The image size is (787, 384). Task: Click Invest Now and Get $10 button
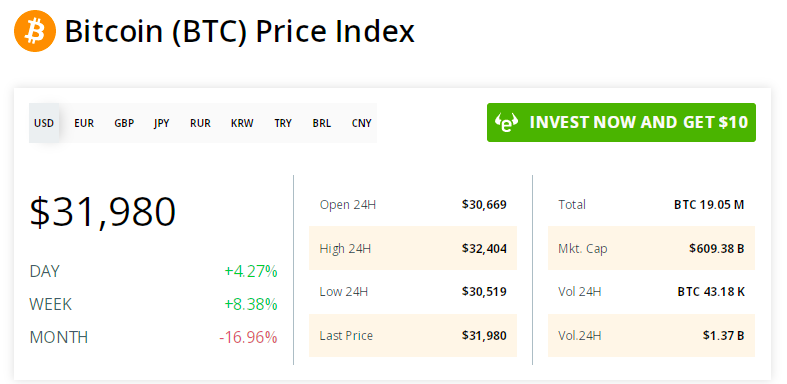pyautogui.click(x=621, y=122)
